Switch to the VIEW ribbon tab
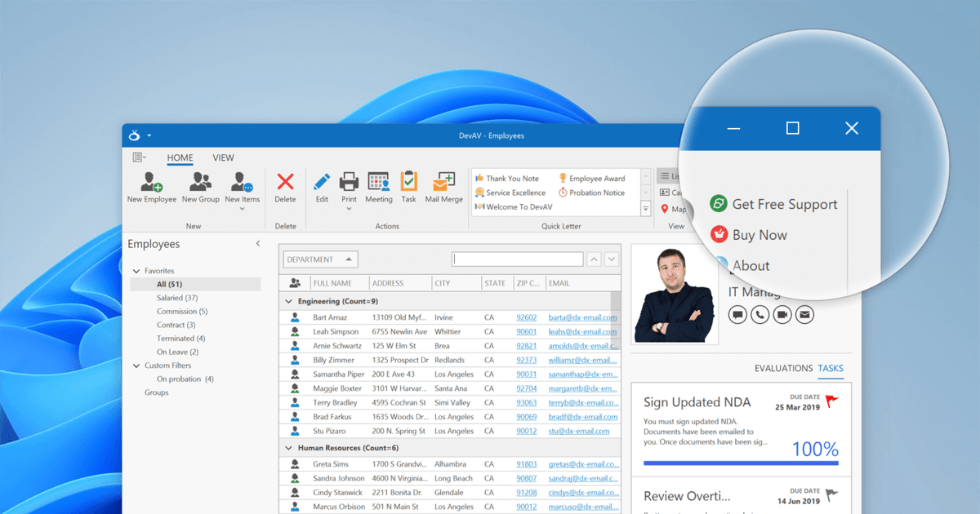 223,158
